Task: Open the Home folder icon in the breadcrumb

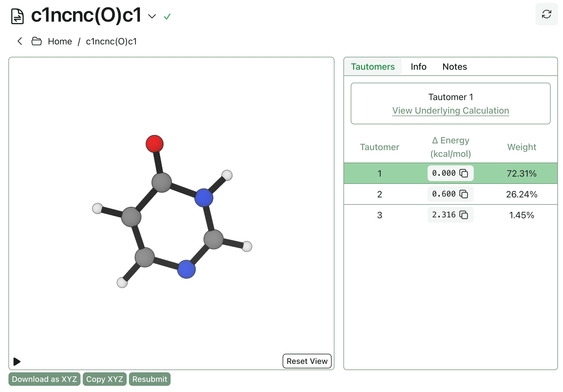Action: [36, 41]
